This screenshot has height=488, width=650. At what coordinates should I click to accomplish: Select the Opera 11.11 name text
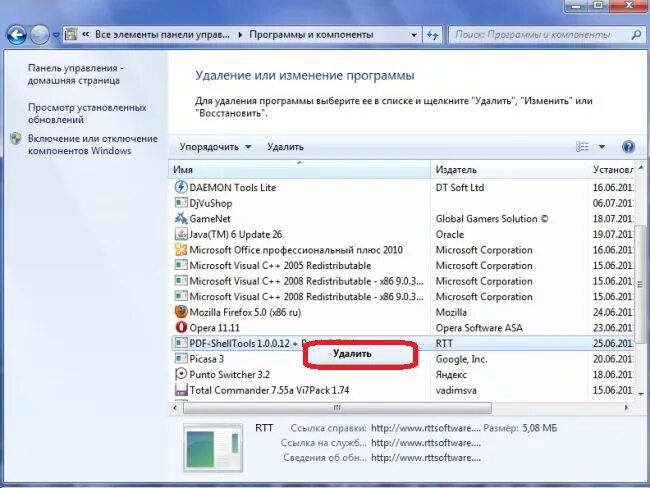point(215,328)
